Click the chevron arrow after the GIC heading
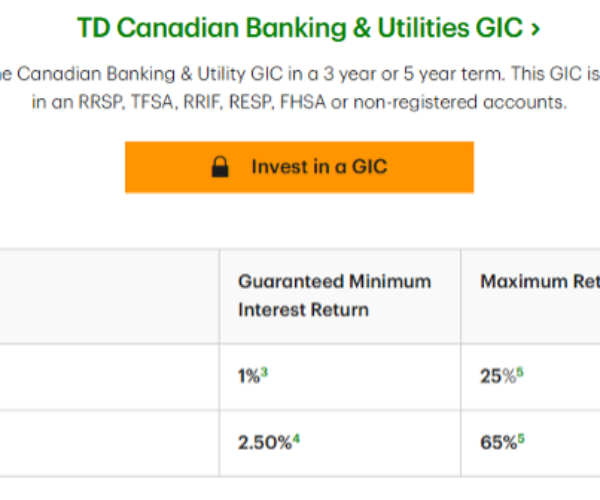Viewport: 600px width, 500px height. [x=536, y=29]
